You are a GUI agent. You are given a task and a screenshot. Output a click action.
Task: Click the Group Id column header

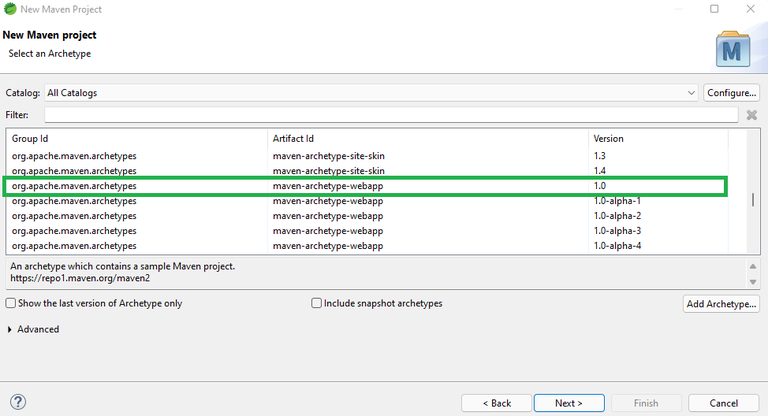coord(30,139)
